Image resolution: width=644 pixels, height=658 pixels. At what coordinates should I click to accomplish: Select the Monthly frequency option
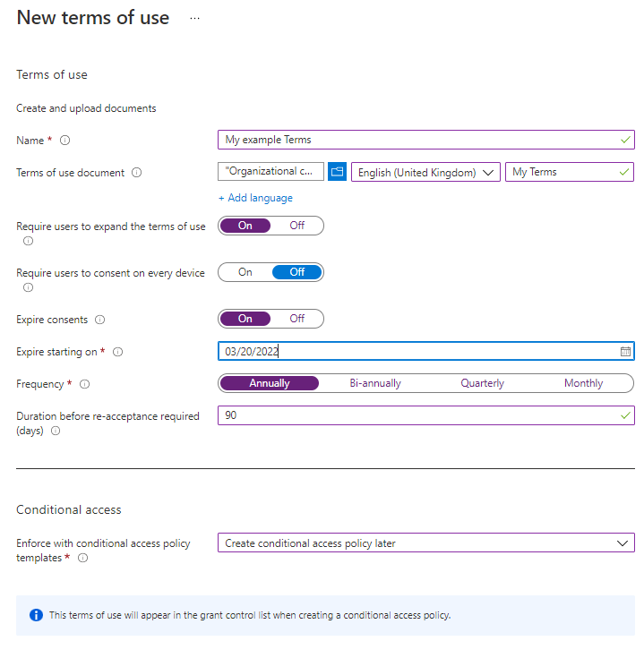coord(583,383)
